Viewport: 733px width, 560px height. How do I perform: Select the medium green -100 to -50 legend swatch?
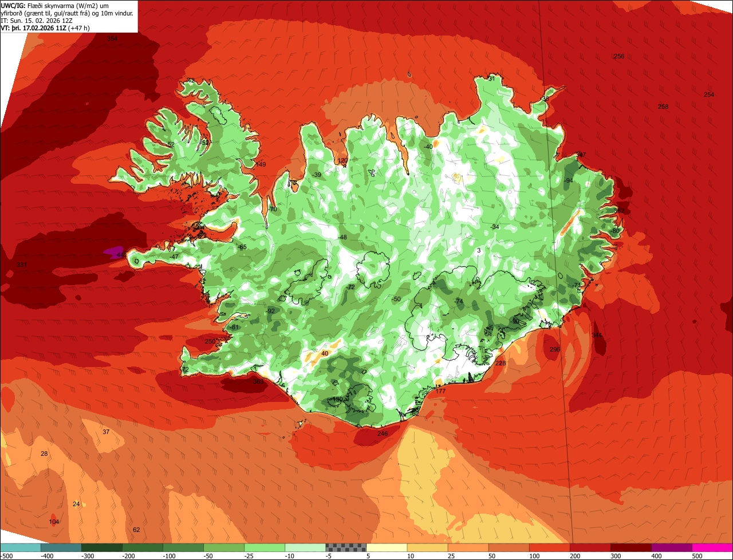click(x=183, y=547)
